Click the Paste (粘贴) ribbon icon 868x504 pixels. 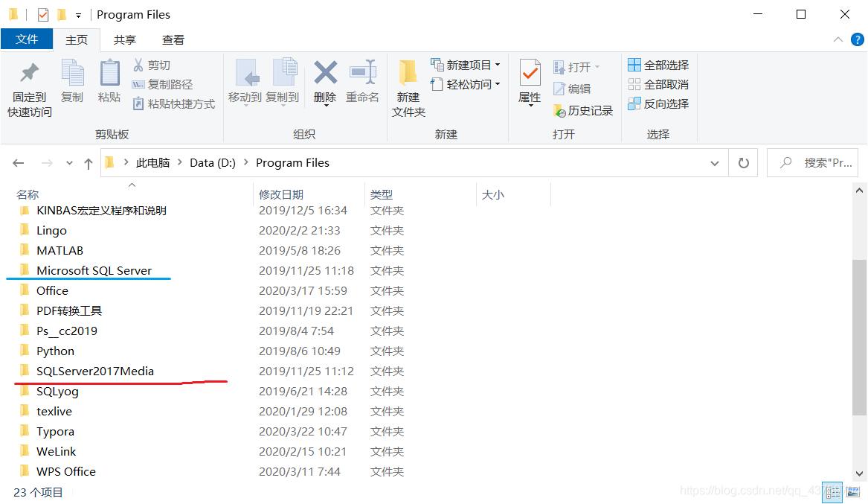click(x=109, y=73)
